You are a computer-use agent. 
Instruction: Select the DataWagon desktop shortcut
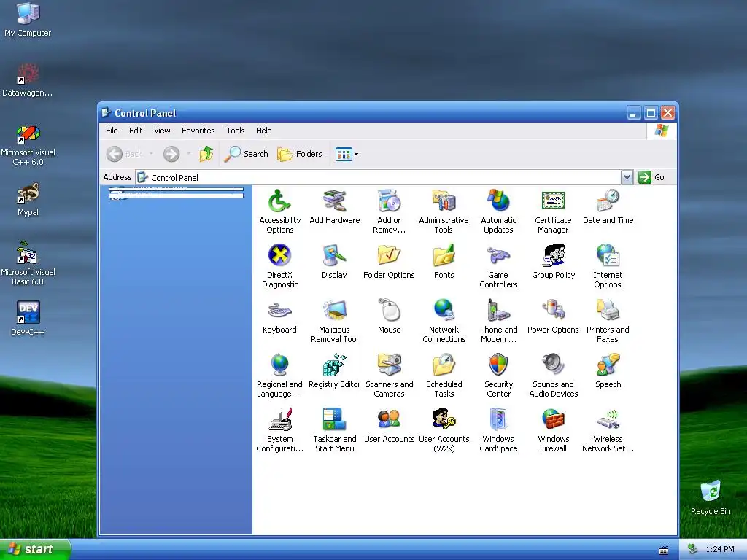pos(28,80)
